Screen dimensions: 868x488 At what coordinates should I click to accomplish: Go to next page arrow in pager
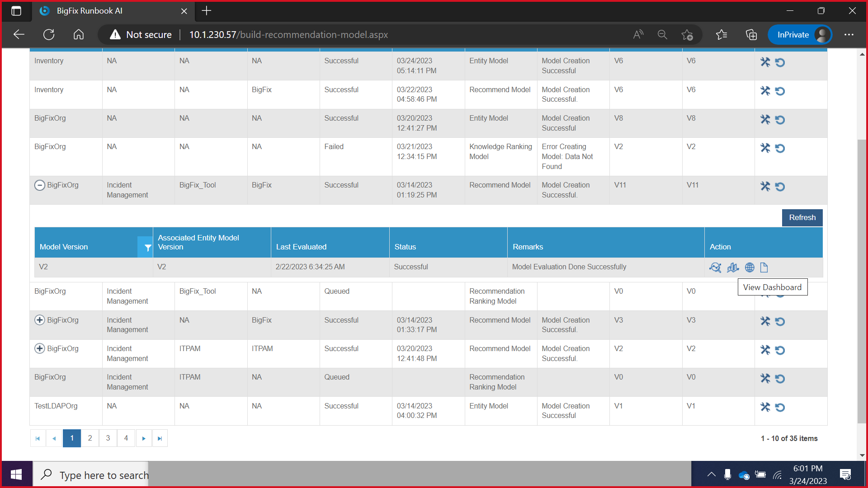144,438
